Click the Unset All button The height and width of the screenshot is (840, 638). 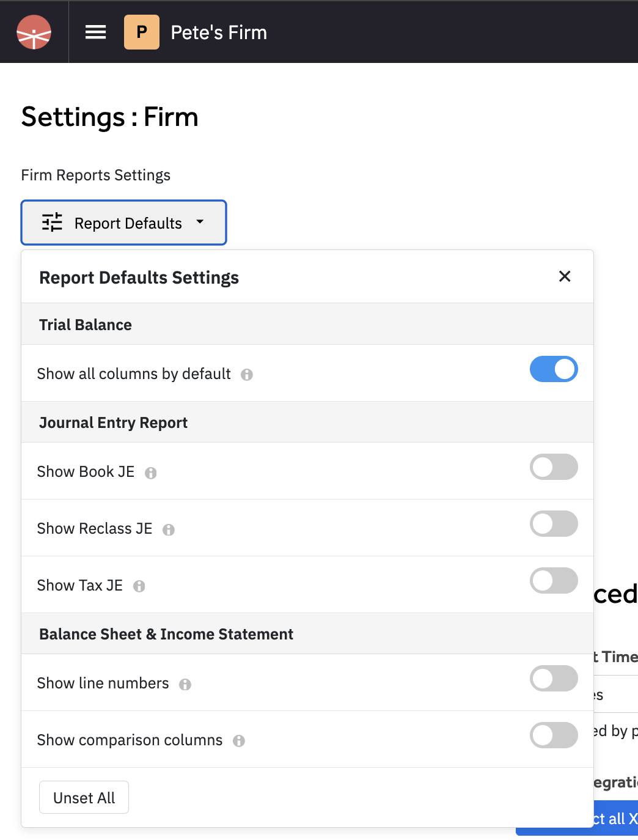pos(84,798)
